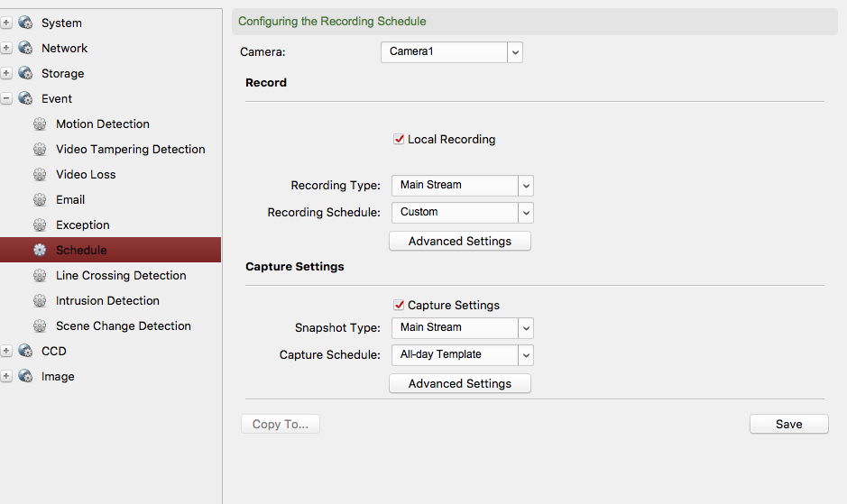847x504 pixels.
Task: Open Advanced Settings under Record section
Action: [459, 242]
